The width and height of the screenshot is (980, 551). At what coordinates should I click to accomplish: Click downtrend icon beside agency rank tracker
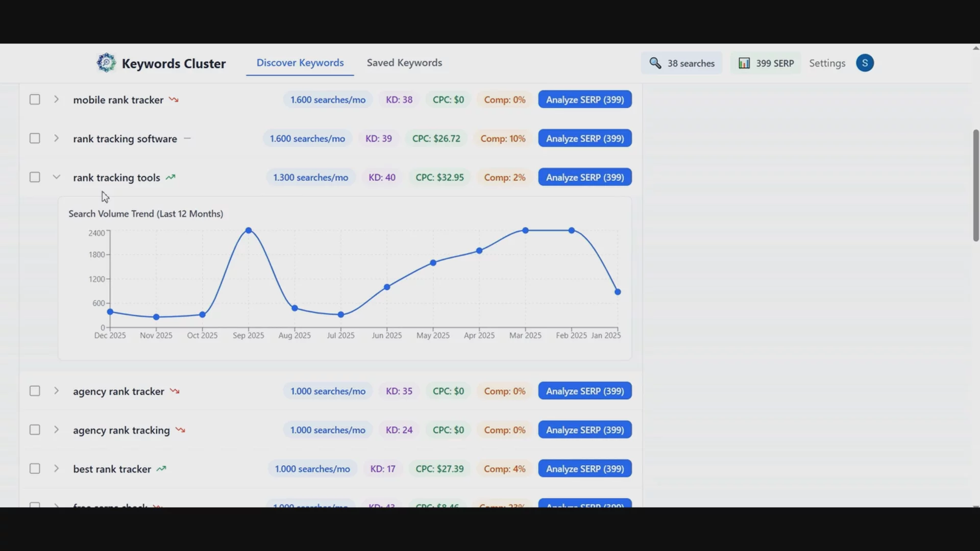click(175, 391)
